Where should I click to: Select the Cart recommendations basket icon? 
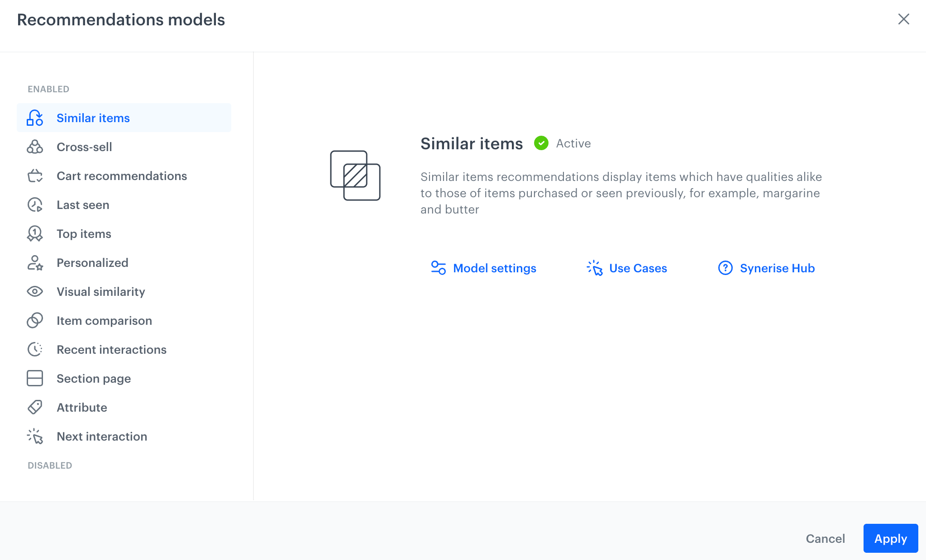coord(34,176)
